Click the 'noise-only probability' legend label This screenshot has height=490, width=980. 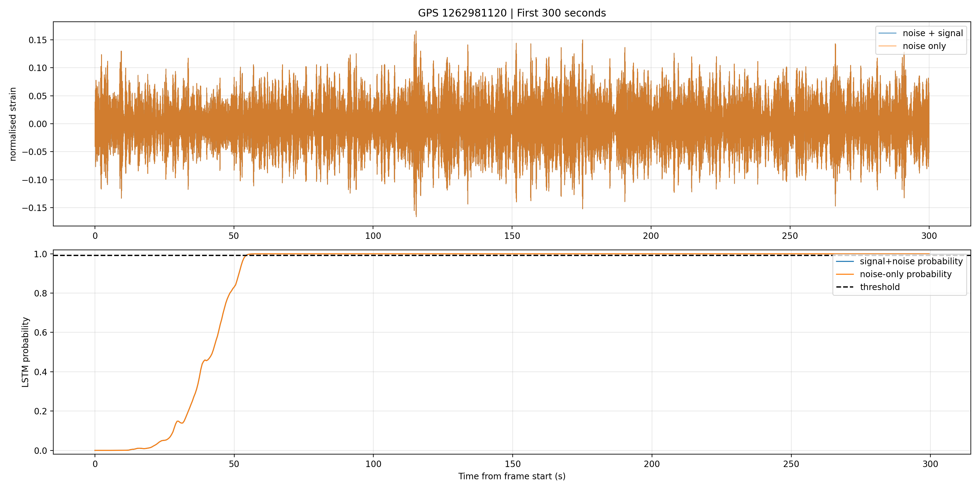(906, 274)
